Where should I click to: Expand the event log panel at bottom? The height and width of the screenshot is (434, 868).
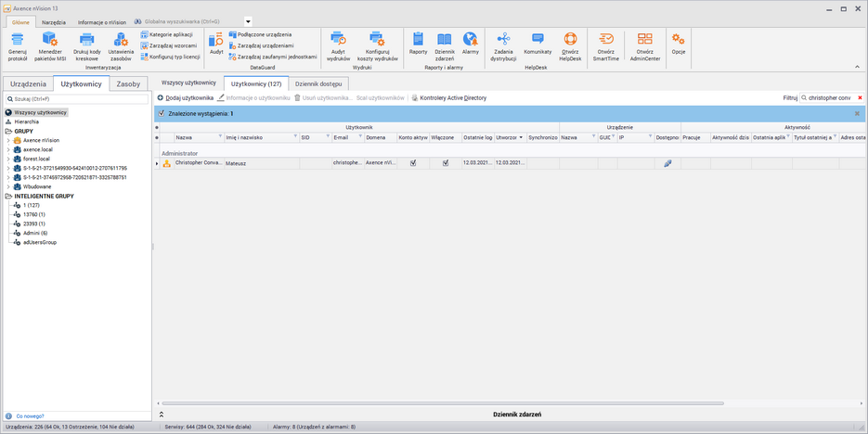pyautogui.click(x=162, y=415)
